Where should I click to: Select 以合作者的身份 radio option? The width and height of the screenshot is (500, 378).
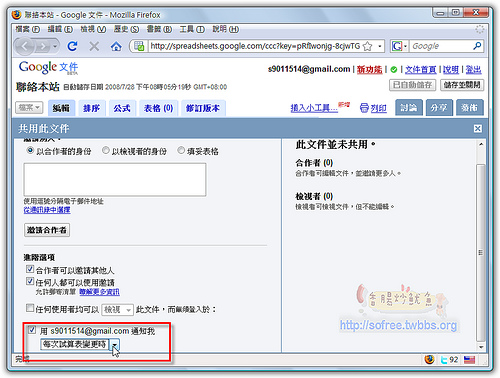click(x=30, y=150)
